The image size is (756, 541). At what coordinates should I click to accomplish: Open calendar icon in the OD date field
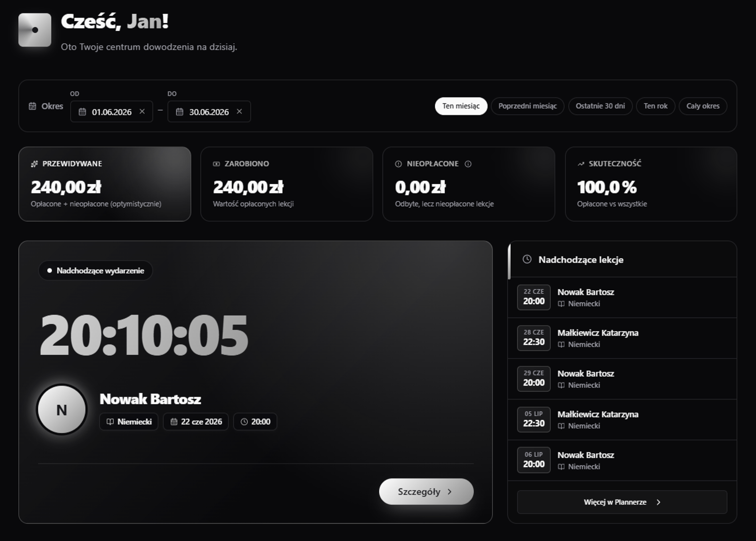pos(82,112)
